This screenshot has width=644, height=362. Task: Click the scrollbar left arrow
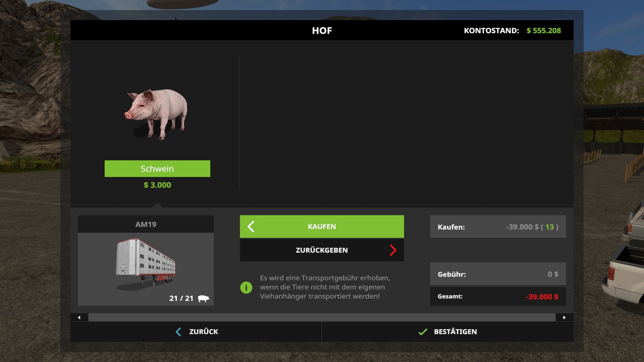tap(79, 317)
